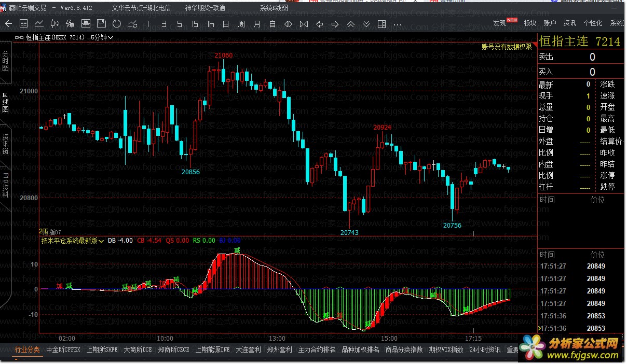The image size is (627, 364).
Task: Open the 账户 menu
Action: (x=550, y=23)
